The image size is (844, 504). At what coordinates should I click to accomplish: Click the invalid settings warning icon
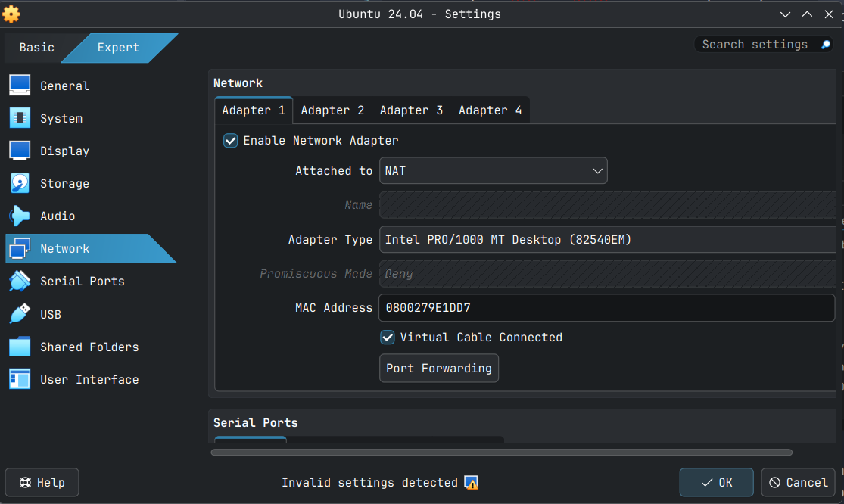click(471, 483)
